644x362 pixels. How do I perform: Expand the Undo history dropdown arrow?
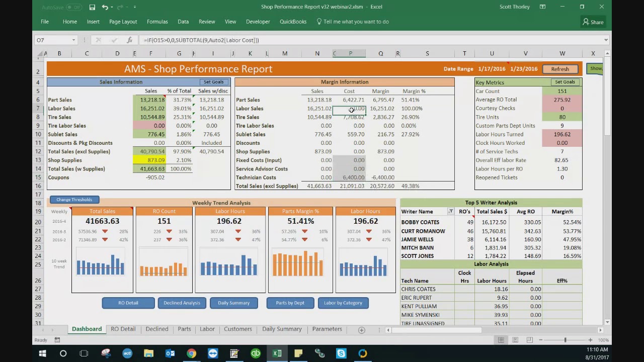point(113,7)
